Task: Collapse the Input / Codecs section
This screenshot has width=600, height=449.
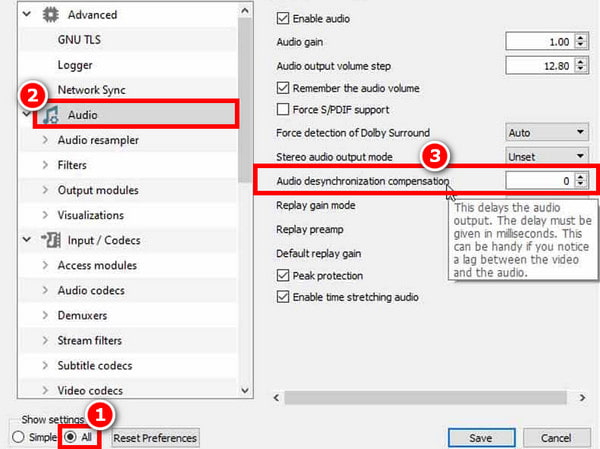Action: click(26, 240)
